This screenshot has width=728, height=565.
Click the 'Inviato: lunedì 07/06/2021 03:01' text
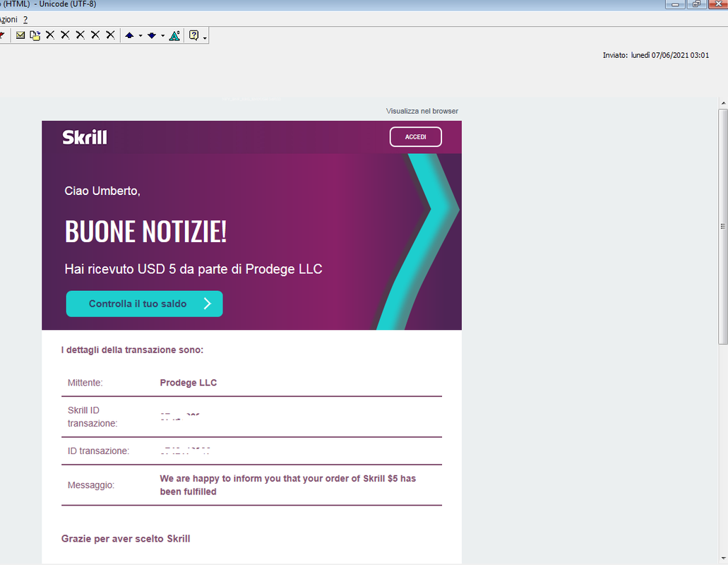[x=655, y=55]
